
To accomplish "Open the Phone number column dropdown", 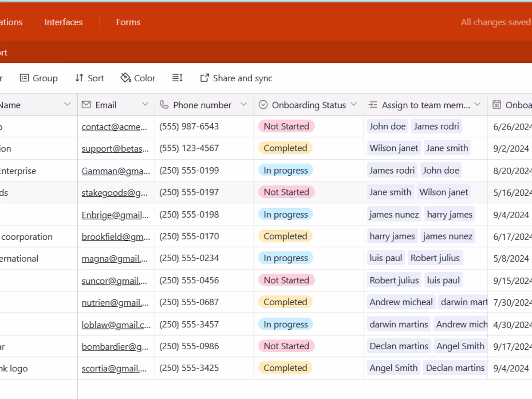I will coord(244,105).
